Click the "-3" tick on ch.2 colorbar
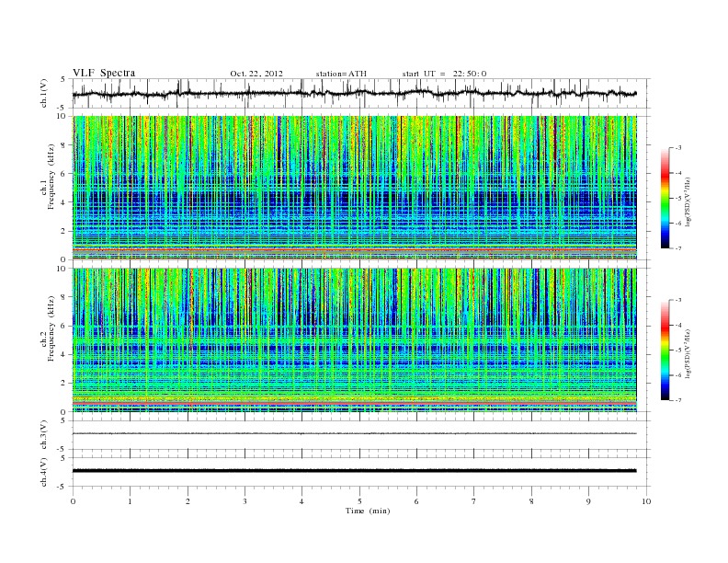 pyautogui.click(x=678, y=300)
